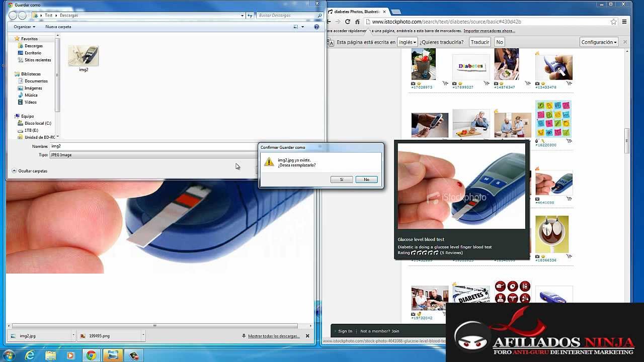Open the Vídeos library
This screenshot has width=644, height=362.
coord(30,102)
